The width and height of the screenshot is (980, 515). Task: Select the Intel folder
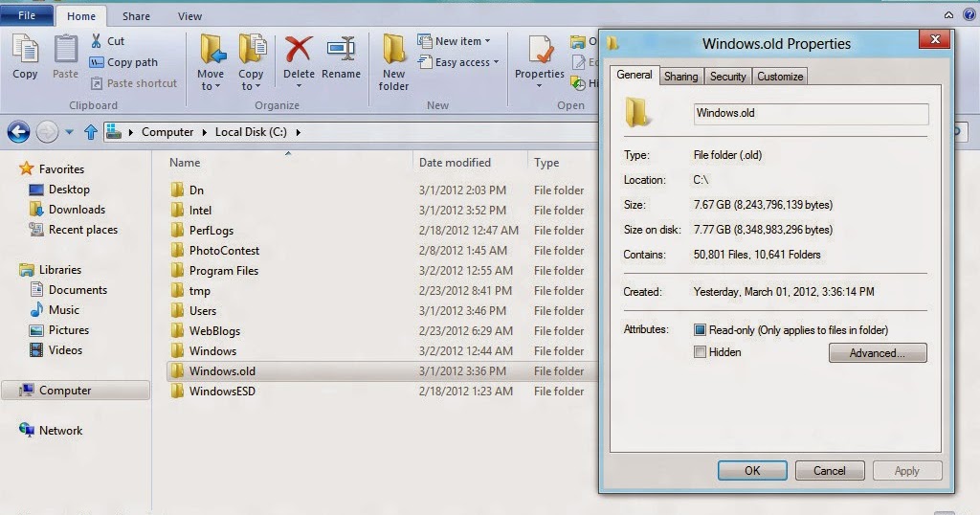coord(381,210)
